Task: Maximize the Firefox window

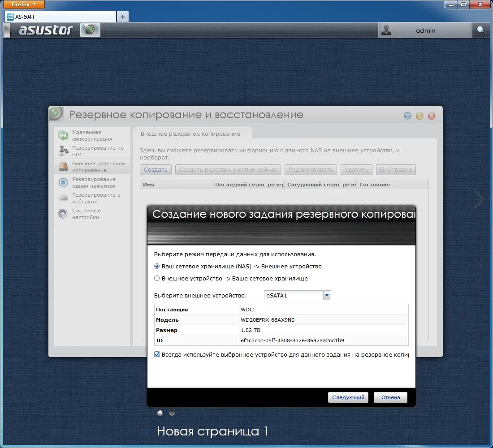Action: (463, 4)
